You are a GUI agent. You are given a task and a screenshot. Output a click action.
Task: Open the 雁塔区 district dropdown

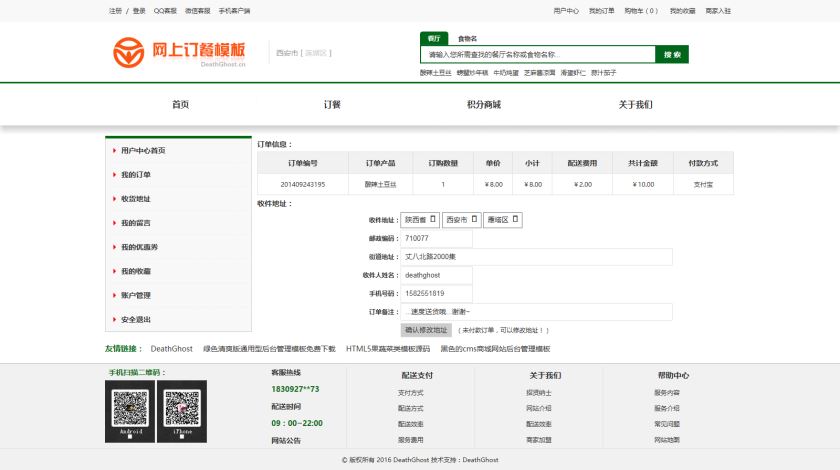[x=502, y=220]
